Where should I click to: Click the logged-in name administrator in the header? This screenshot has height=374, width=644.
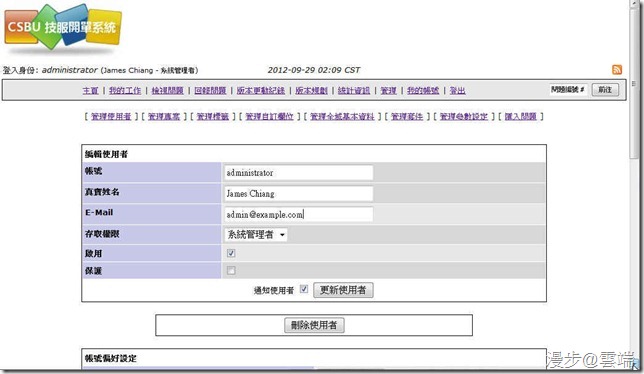[70, 70]
